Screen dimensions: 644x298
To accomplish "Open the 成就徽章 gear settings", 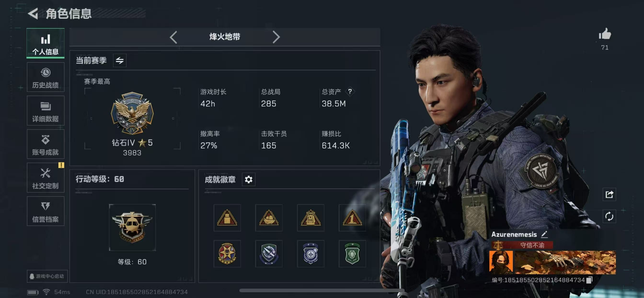I will click(x=248, y=179).
